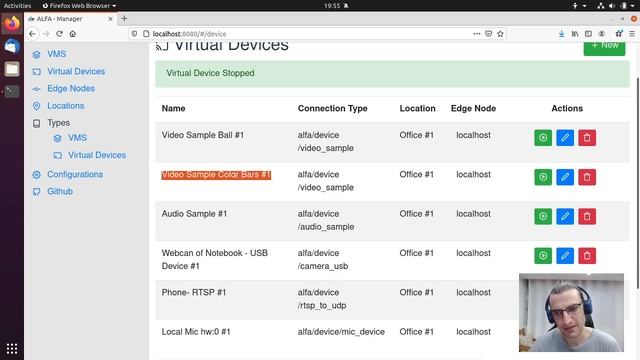Viewport: 640px width, 360px height.
Task: Open Files from the dock
Action: pyautogui.click(x=12, y=69)
